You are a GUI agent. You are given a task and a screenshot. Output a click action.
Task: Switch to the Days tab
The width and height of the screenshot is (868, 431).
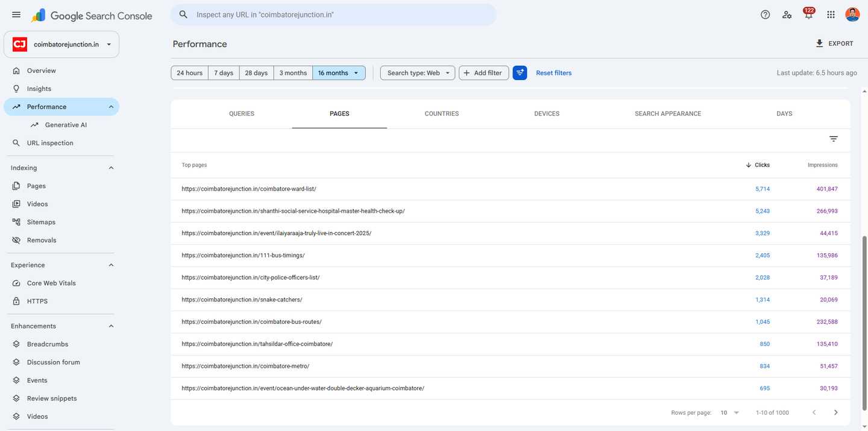784,113
